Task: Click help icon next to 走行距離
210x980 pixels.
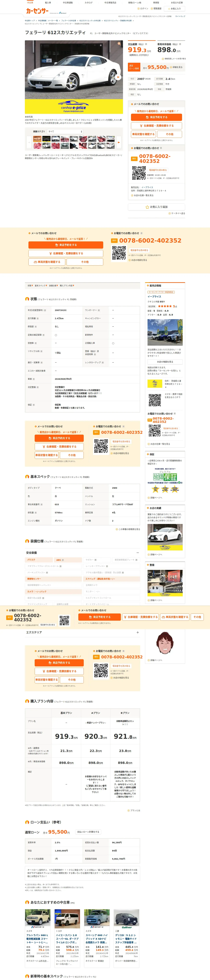Action: click(x=38, y=318)
